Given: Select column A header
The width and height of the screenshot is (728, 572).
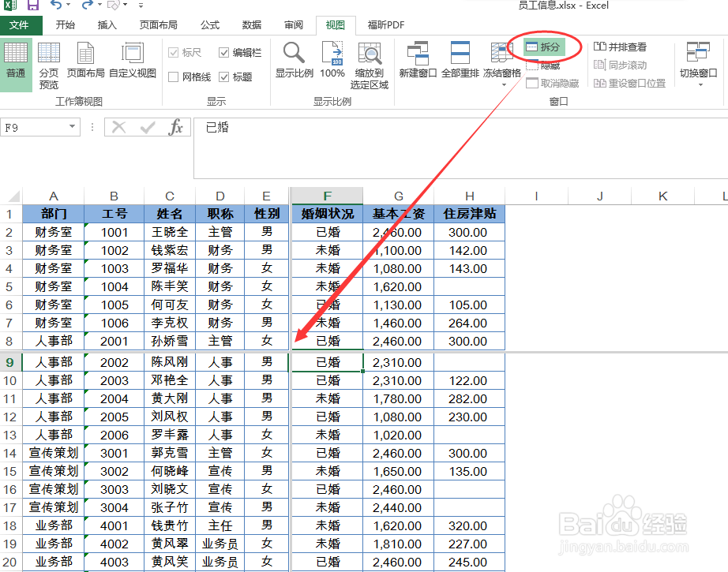Looking at the screenshot, I should coord(54,196).
